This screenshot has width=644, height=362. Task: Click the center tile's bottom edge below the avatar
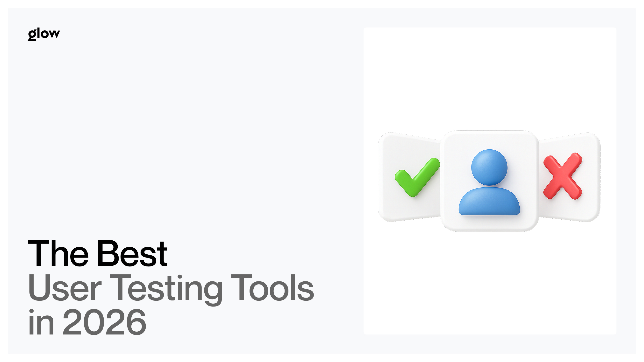click(x=489, y=225)
